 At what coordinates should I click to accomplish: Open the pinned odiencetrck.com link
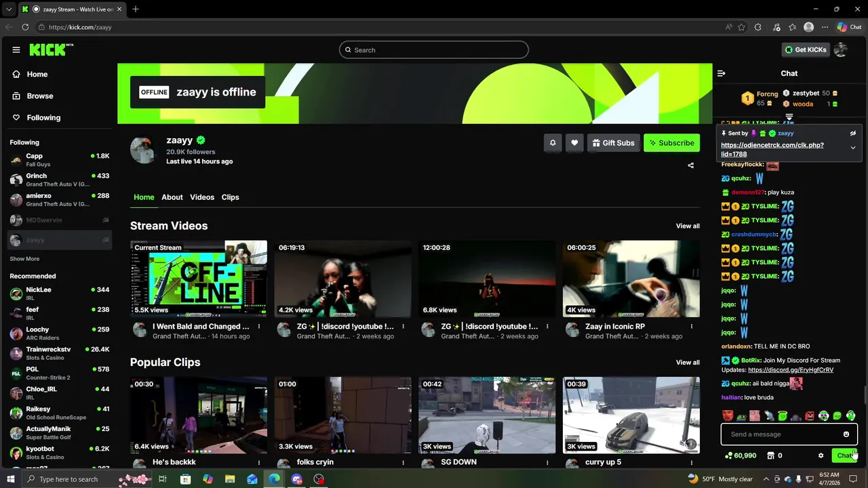(772, 150)
